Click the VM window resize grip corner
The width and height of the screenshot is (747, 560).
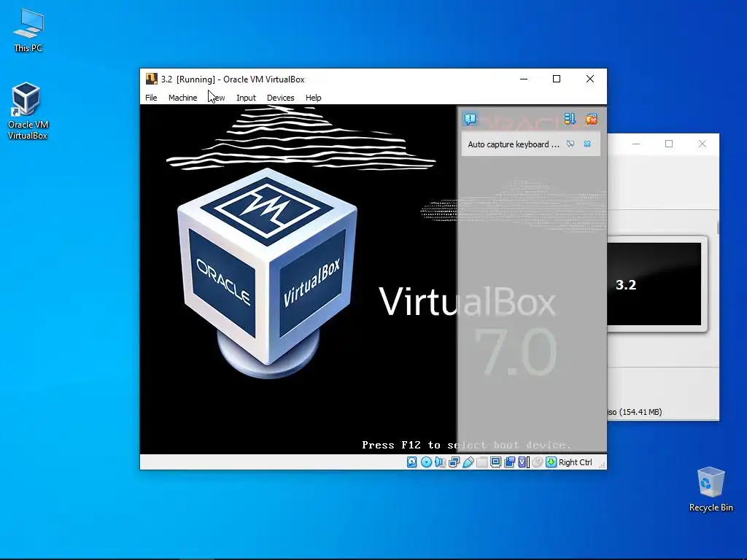[602, 464]
